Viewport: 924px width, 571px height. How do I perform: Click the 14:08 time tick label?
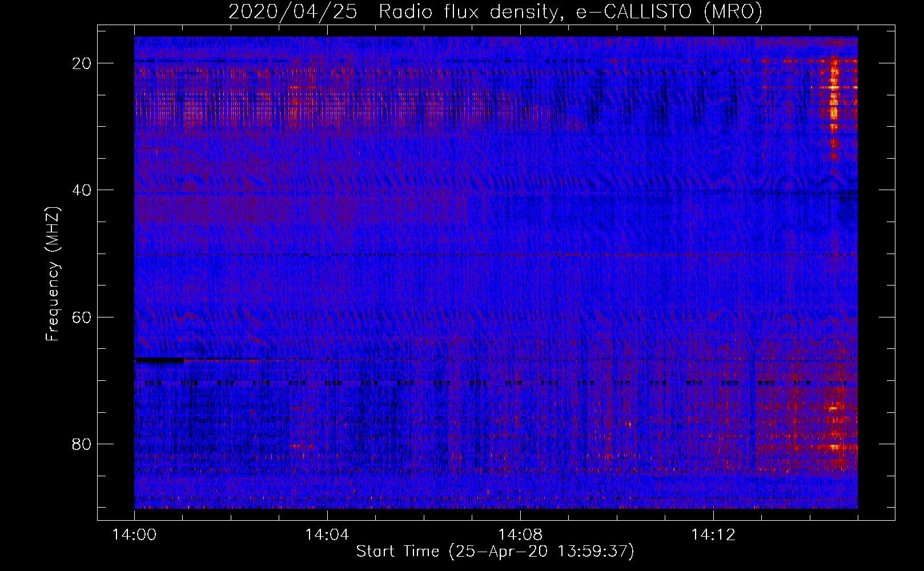[x=520, y=535]
